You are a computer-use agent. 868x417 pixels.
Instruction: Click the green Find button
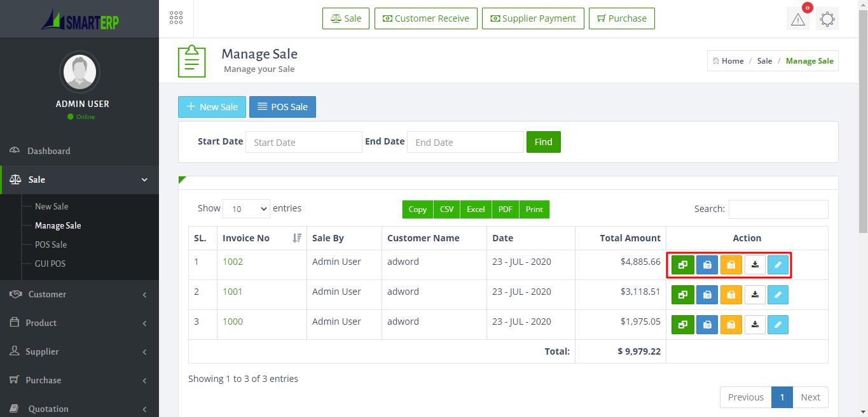543,142
